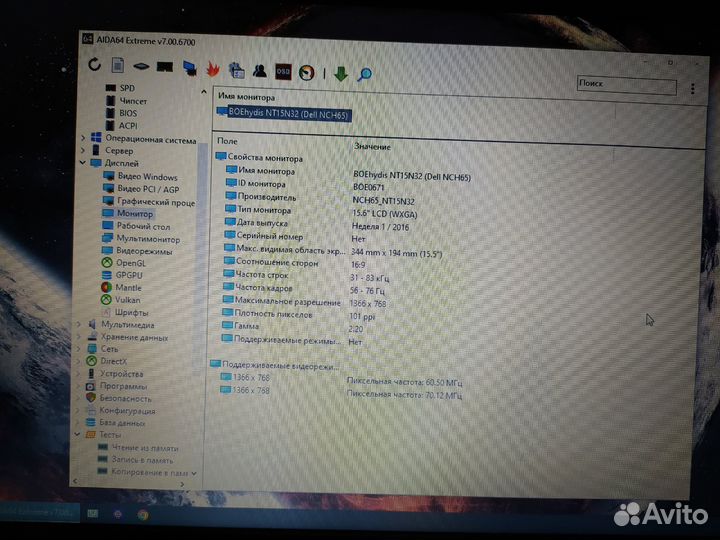This screenshot has height=540, width=720.
Task: Click the magnifier search toolbar icon
Action: click(x=365, y=74)
